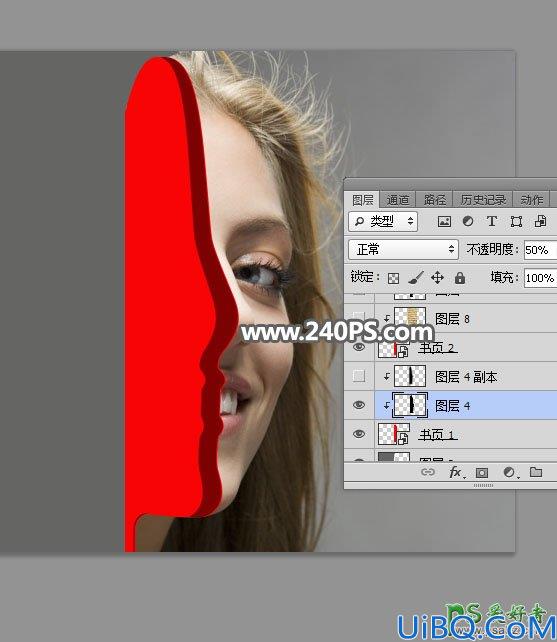The width and height of the screenshot is (557, 642).
Task: Select the 书页 2 layer name
Action: click(x=437, y=348)
